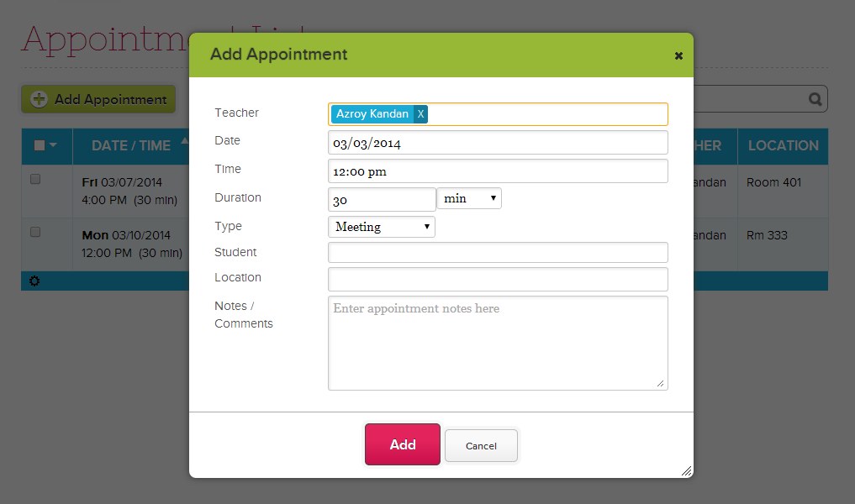Open the Type dropdown showing Meeting
This screenshot has height=504, width=855.
coord(382,227)
